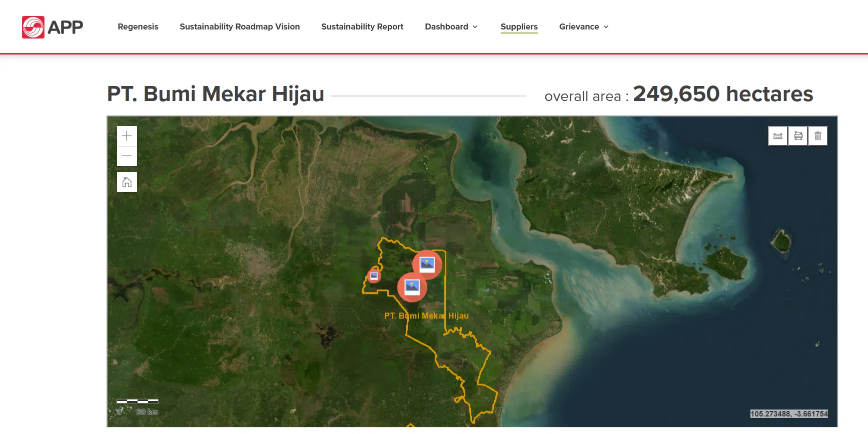This screenshot has width=868, height=434.
Task: Expand the Dashboard dropdown menu
Action: click(451, 27)
